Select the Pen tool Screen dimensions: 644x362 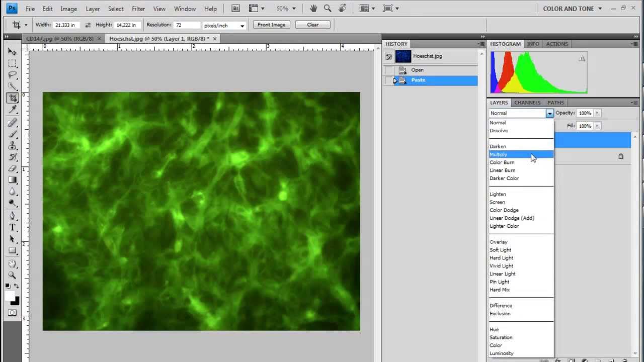(x=13, y=216)
